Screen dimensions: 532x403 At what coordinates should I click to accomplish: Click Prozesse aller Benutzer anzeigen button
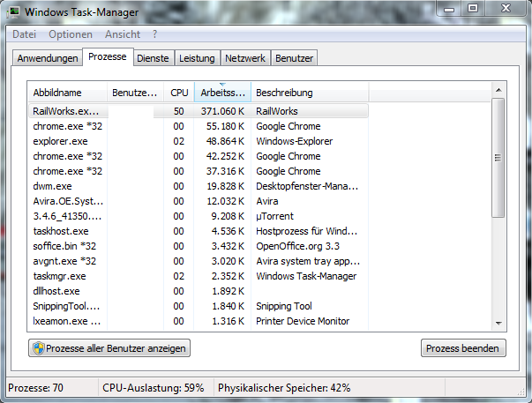(109, 348)
